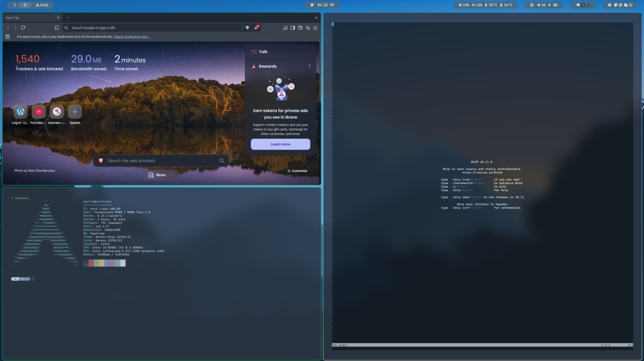Ask Leo AI via the sparkle icon

click(x=307, y=28)
